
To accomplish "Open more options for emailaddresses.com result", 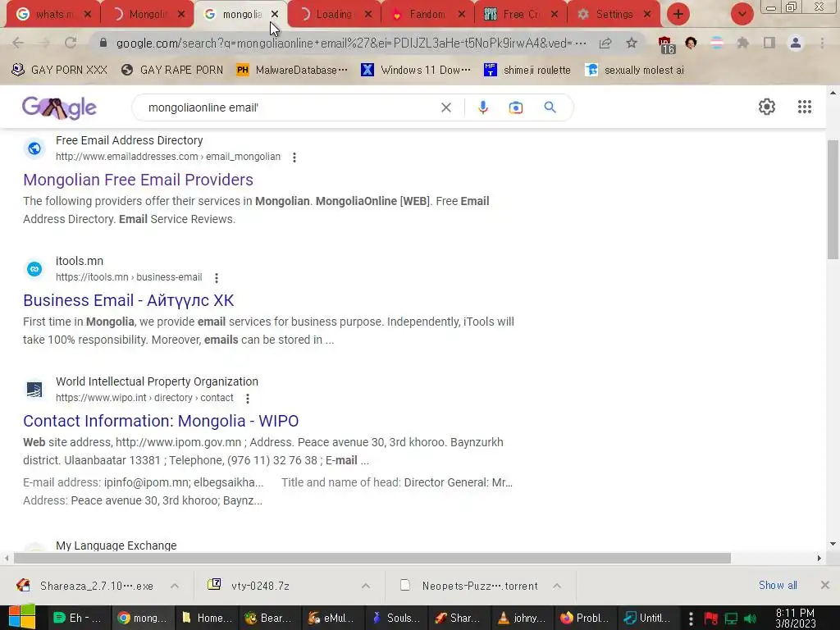I will point(294,157).
